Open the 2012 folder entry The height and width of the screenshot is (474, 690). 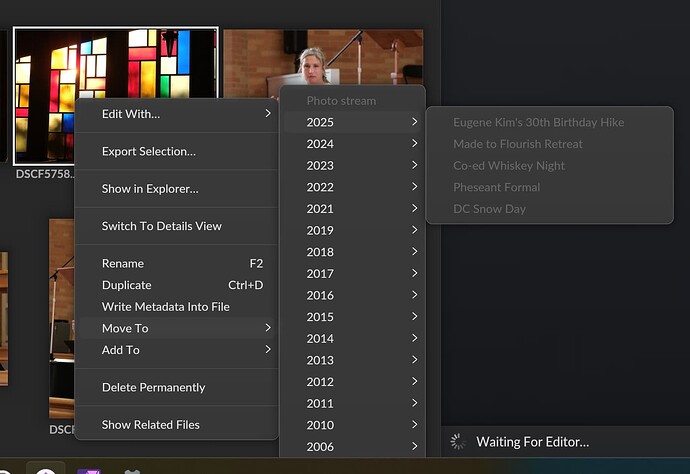[352, 381]
